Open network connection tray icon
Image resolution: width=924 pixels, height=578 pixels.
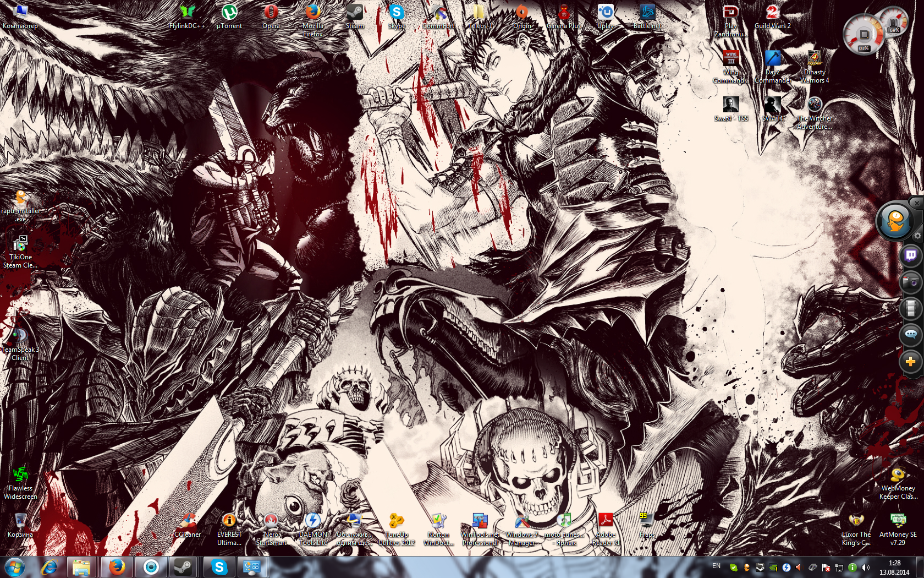pyautogui.click(x=839, y=568)
